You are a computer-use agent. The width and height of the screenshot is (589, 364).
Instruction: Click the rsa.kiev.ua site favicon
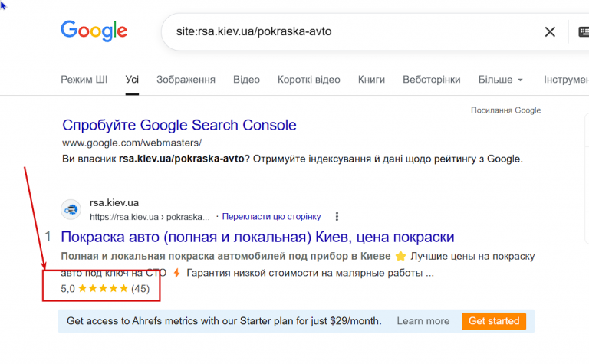click(71, 209)
